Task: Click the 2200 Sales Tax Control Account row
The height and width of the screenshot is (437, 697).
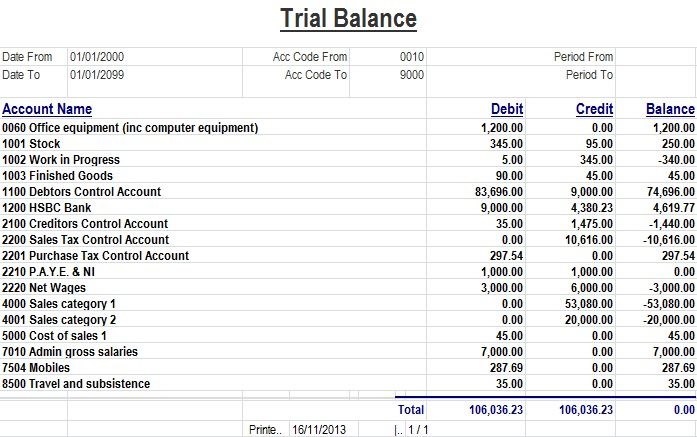Action: point(86,240)
